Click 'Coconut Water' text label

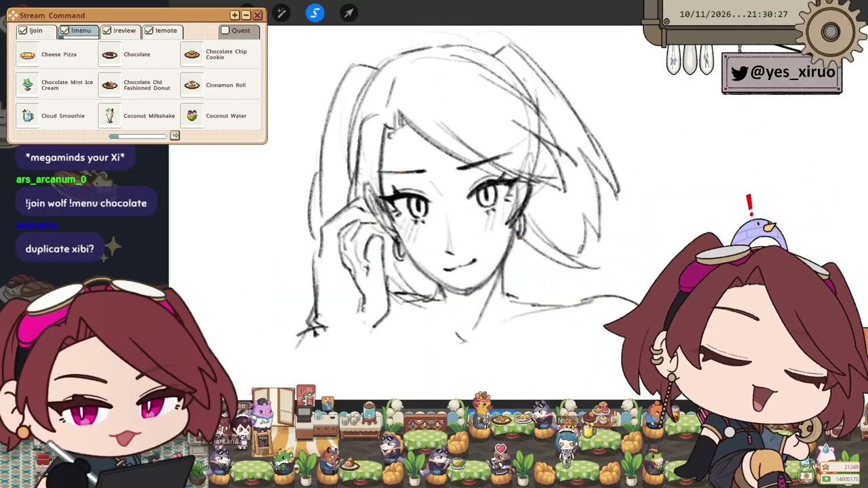click(226, 116)
